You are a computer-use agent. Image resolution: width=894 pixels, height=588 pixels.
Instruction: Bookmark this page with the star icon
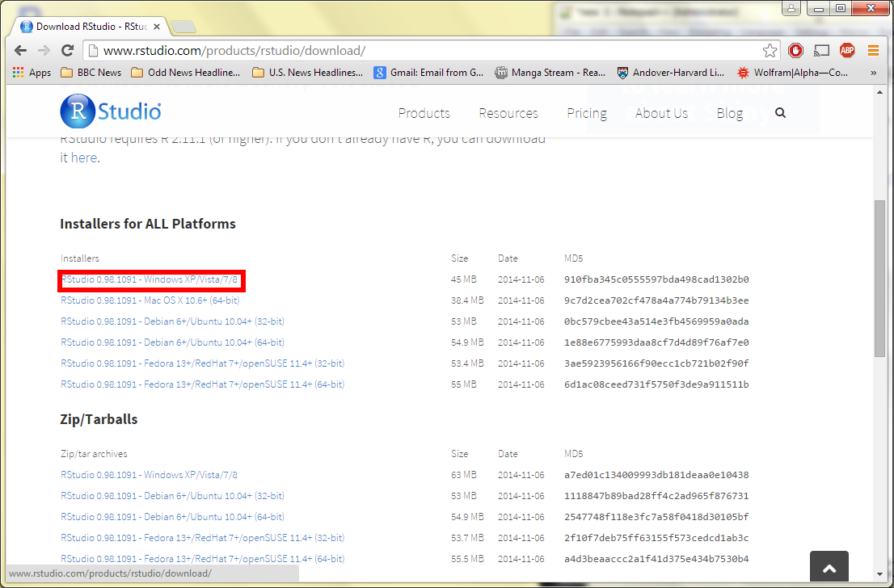point(770,51)
